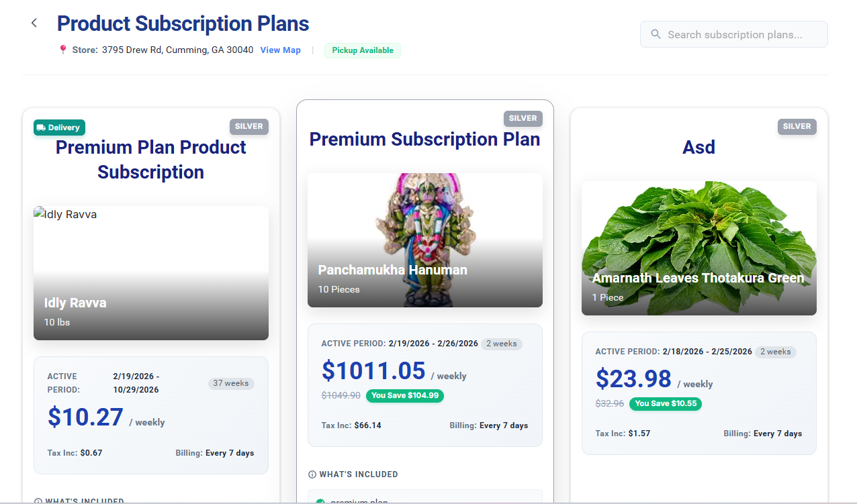Select the Premium Subscription Plan title
This screenshot has height=504, width=857.
[x=424, y=140]
